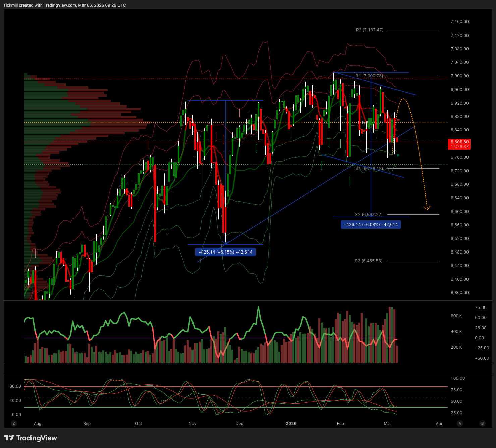This screenshot has width=496, height=448.
Task: Select the lower -426.14 (-6.15%) measurement label
Action: point(225,252)
